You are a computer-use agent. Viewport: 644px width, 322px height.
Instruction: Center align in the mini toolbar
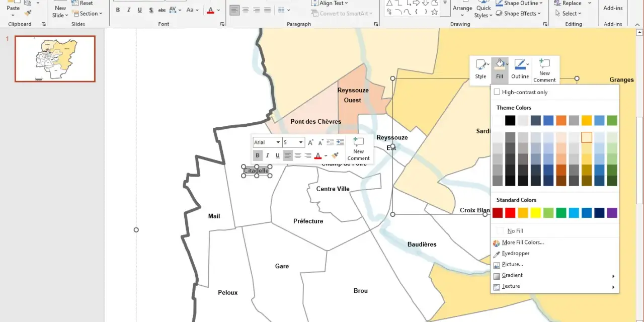tap(298, 155)
